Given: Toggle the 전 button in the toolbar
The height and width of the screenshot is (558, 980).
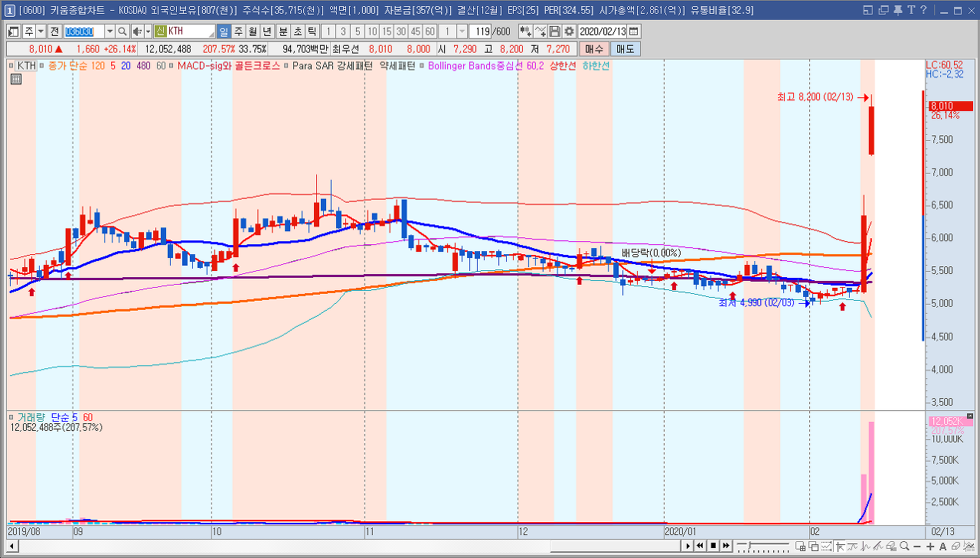Looking at the screenshot, I should [54, 31].
